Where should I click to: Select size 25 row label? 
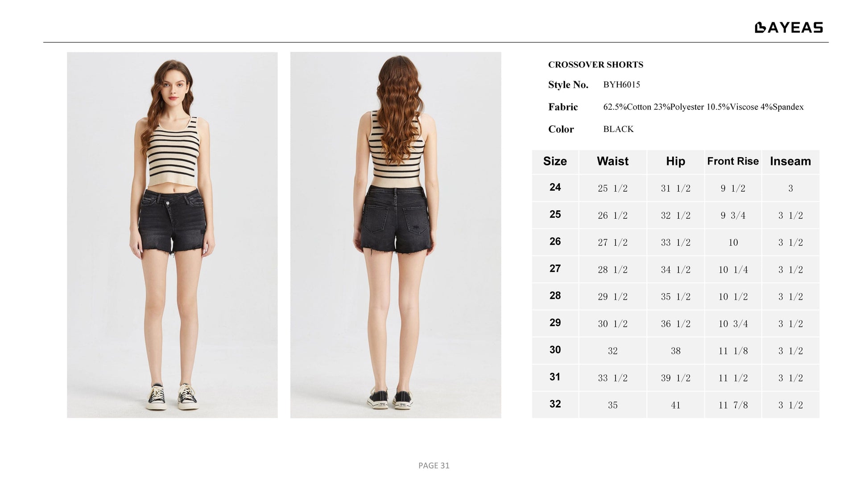(x=555, y=214)
